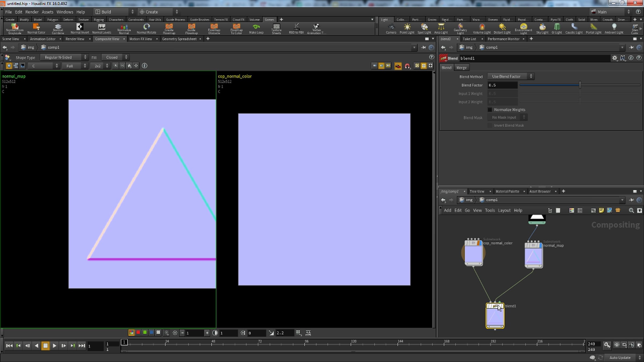Viewport: 644px width, 362px height.
Task: Add a Camera from the shelf
Action: (391, 29)
